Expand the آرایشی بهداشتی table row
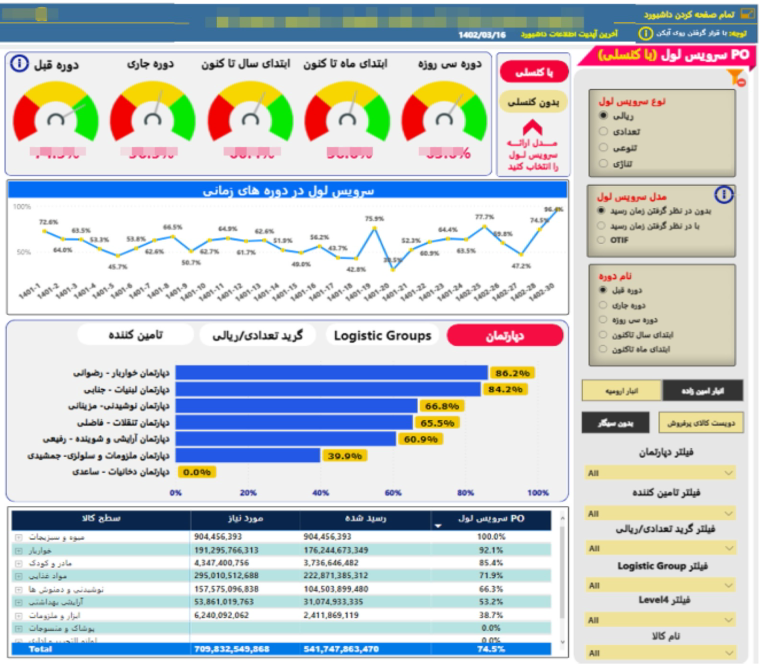 click(19, 602)
